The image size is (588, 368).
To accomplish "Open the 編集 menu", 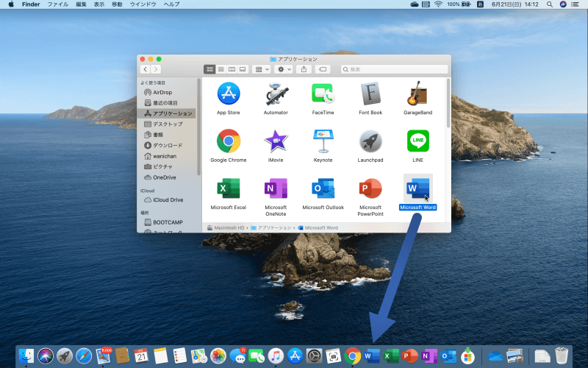I will [x=81, y=4].
